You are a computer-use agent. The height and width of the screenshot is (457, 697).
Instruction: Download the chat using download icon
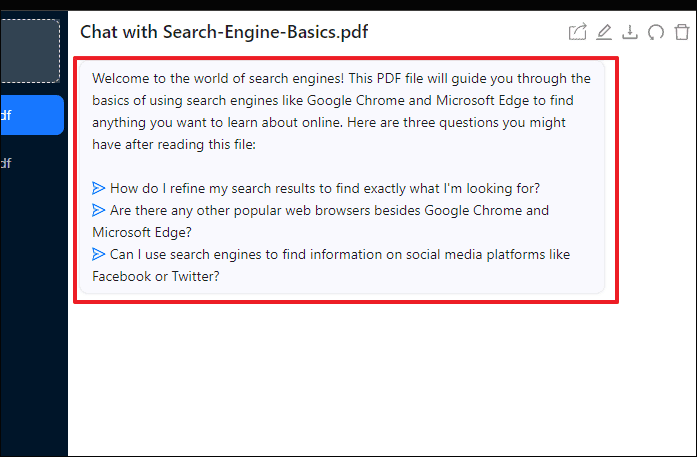point(630,33)
